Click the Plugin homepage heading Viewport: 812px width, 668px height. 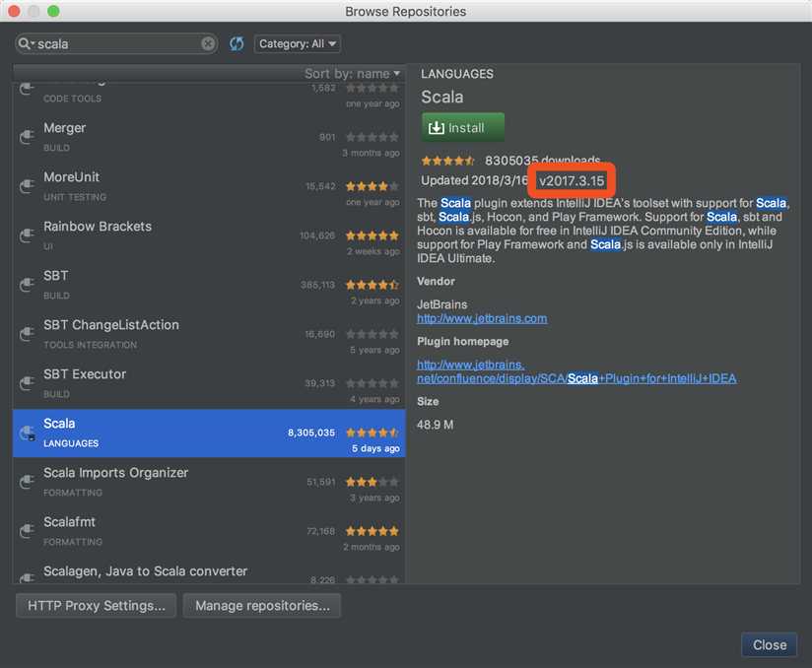pyautogui.click(x=463, y=341)
